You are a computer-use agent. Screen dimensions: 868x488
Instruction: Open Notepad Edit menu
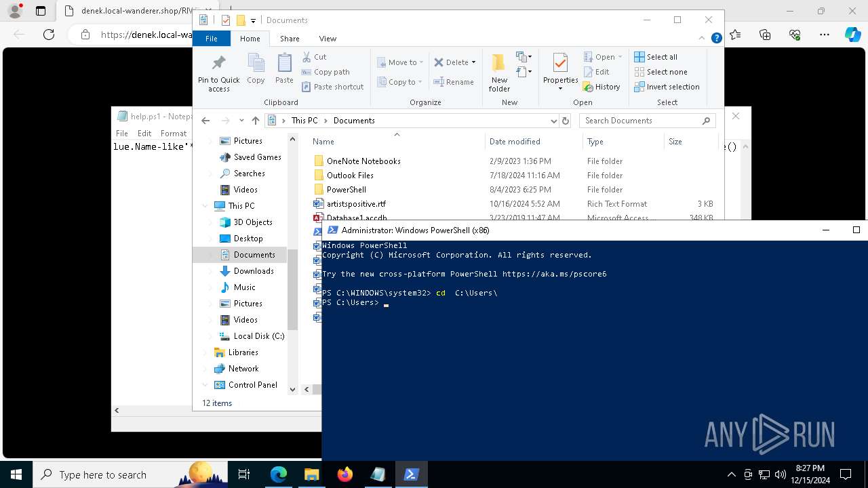coord(144,134)
